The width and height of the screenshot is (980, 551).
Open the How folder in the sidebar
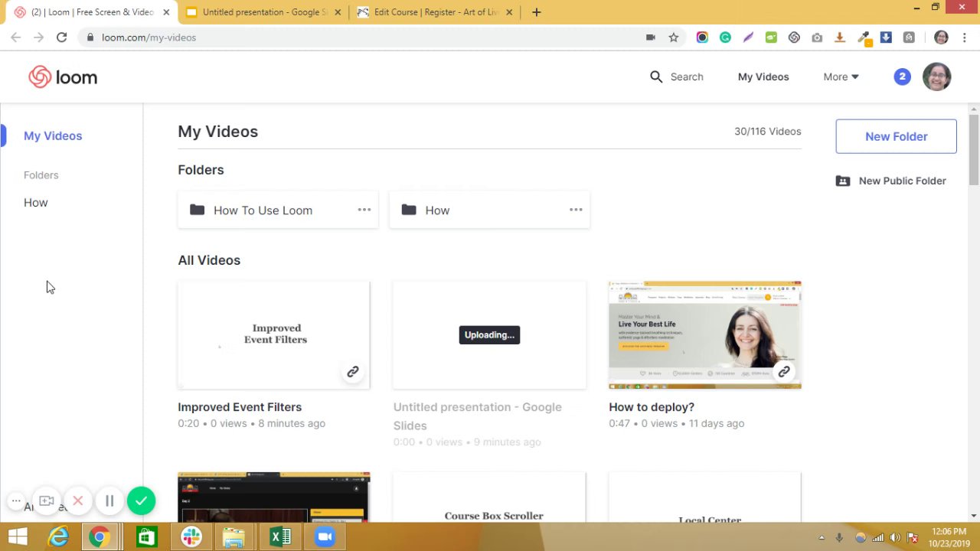click(x=36, y=203)
